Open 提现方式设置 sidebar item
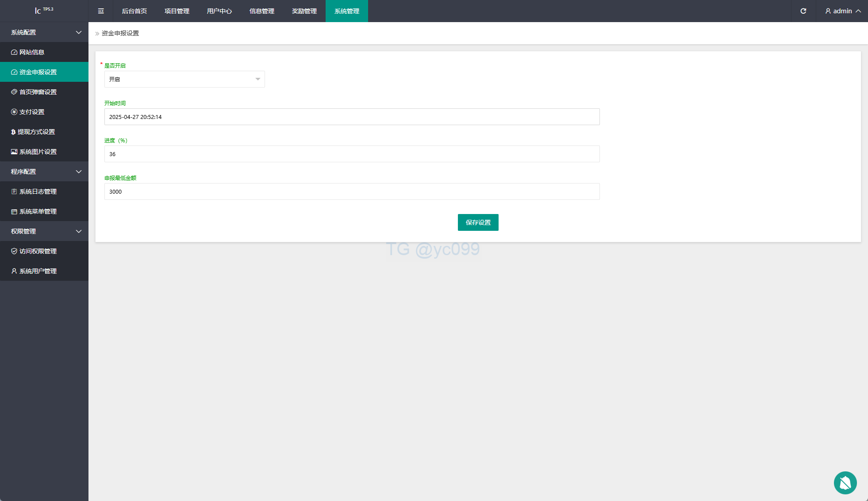Screen dimensions: 868x501 point(36,132)
